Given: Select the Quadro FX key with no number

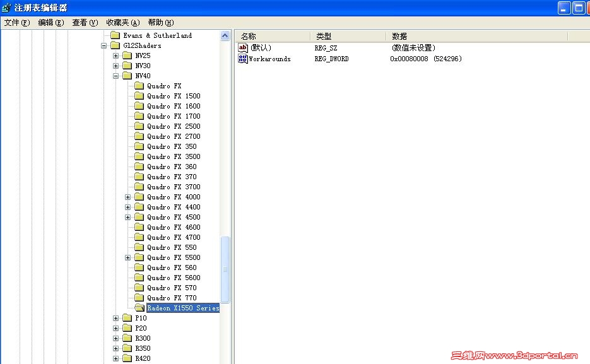Looking at the screenshot, I should click(x=164, y=86).
